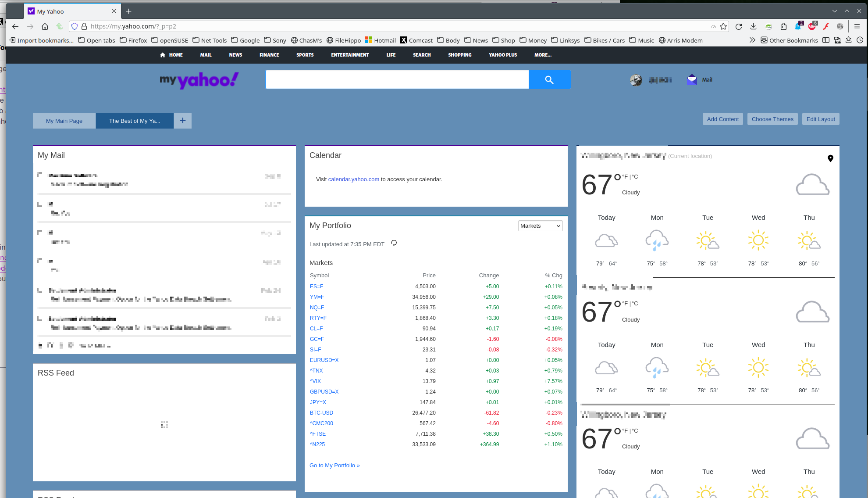Click the profile avatar picture
Screen dimensions: 868x498
tap(636, 80)
